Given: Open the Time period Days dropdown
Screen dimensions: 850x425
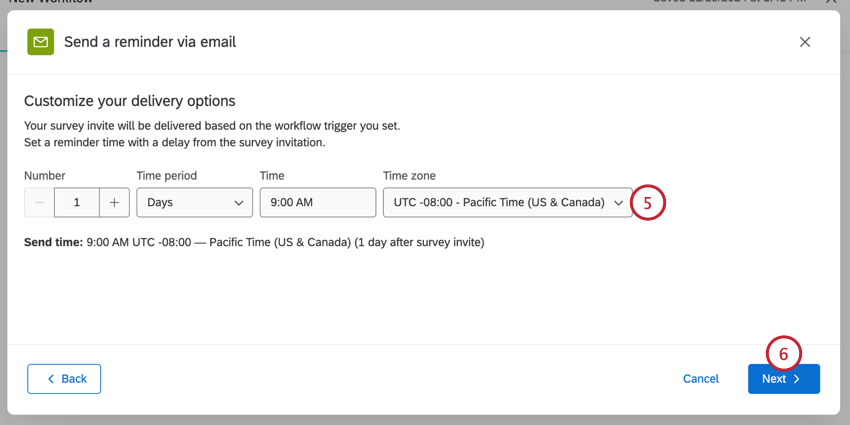Looking at the screenshot, I should (194, 202).
